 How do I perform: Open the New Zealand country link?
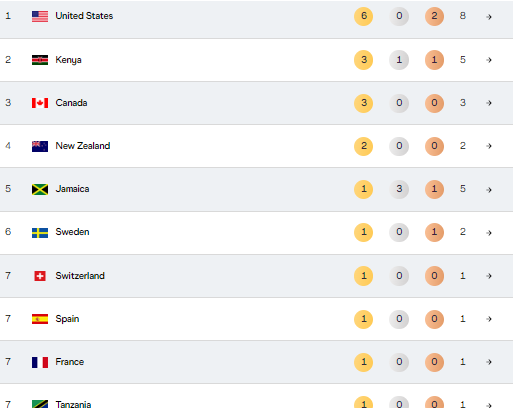click(83, 146)
